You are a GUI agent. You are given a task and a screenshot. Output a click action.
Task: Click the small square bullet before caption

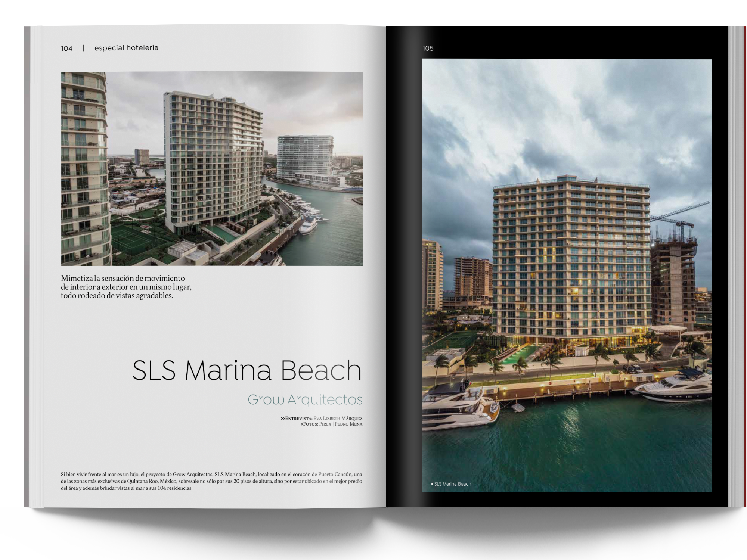coord(432,484)
